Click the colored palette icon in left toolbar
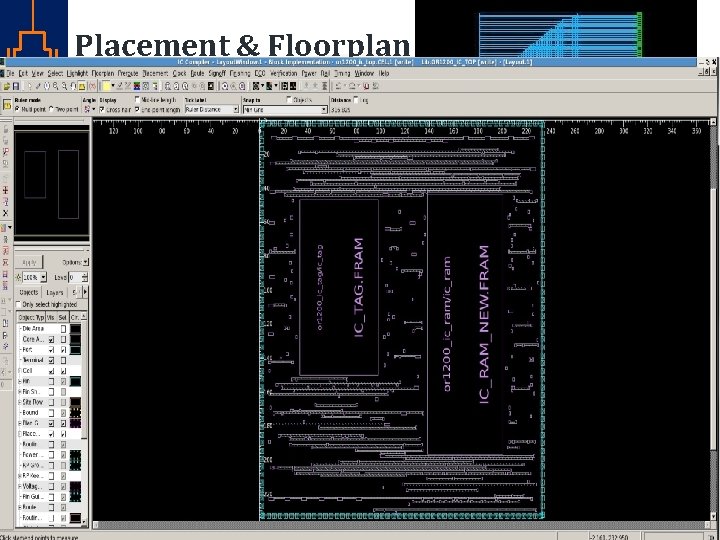Image resolution: width=720 pixels, height=540 pixels. pyautogui.click(x=4, y=228)
